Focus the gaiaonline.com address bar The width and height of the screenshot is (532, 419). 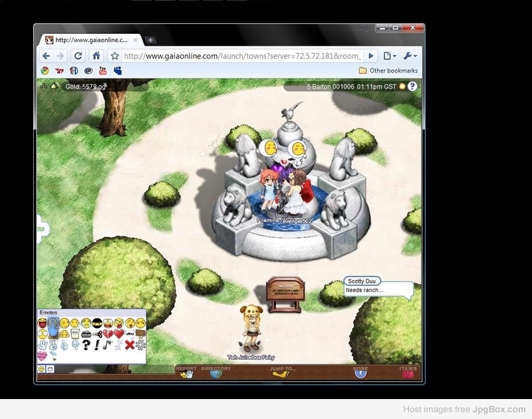pos(242,56)
